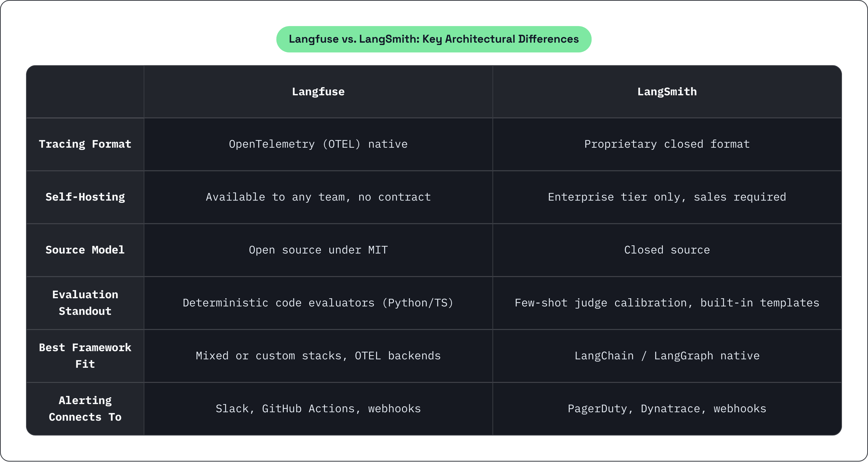Click the 'Alerting Connects To' row label
Image resolution: width=868 pixels, height=462 pixels.
(x=85, y=409)
